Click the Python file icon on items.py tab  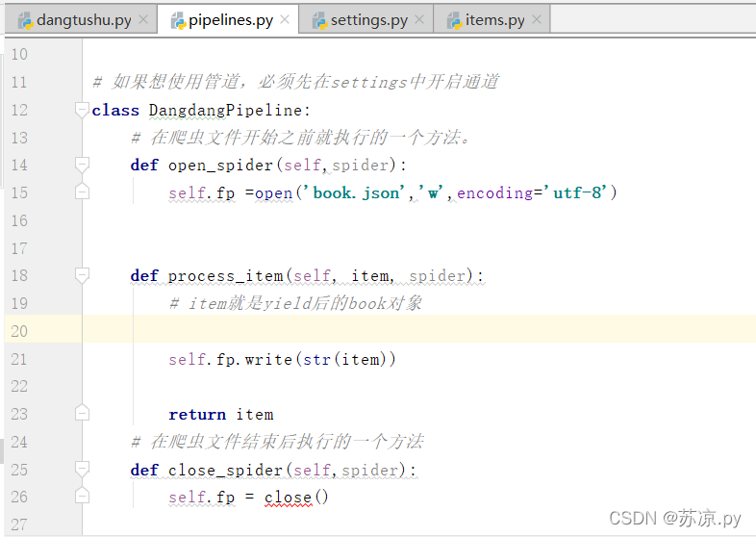click(x=454, y=20)
